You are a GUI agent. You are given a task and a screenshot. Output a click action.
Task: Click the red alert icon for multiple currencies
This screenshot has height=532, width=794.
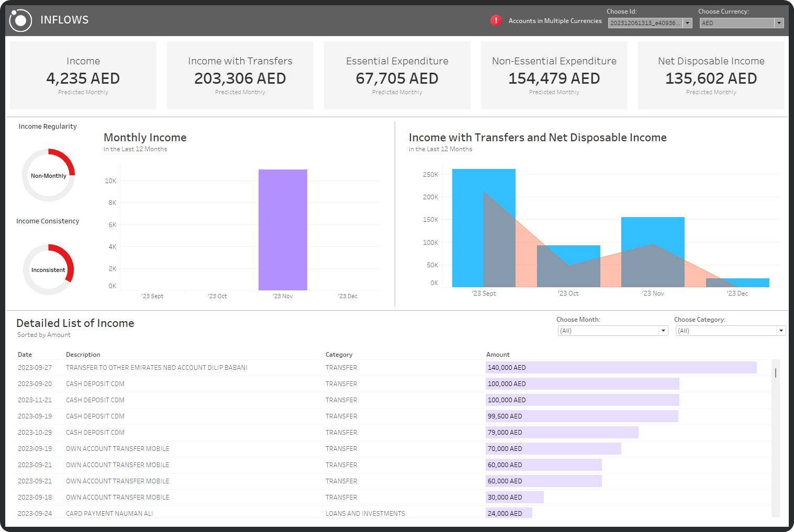tap(496, 20)
